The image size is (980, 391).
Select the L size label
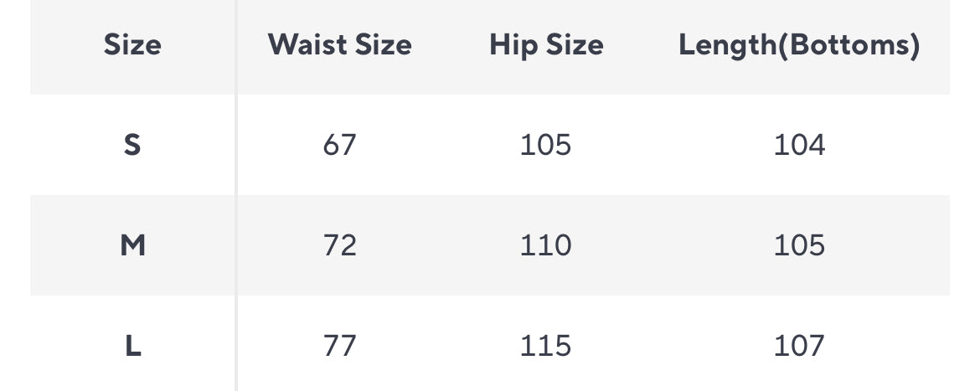click(132, 346)
